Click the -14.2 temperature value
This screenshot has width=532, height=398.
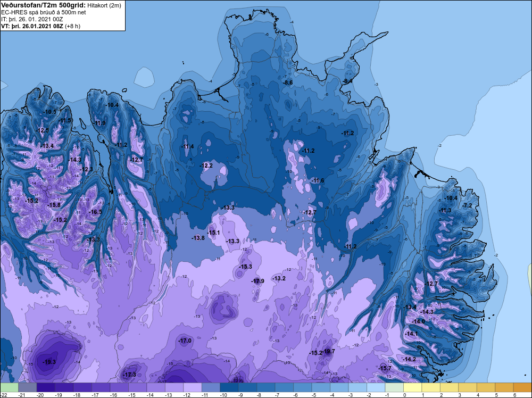click(x=409, y=359)
